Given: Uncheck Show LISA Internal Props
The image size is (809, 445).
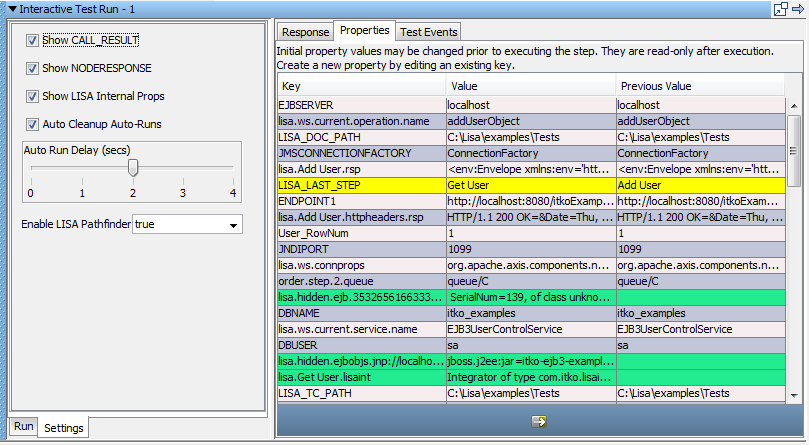Looking at the screenshot, I should pyautogui.click(x=33, y=96).
